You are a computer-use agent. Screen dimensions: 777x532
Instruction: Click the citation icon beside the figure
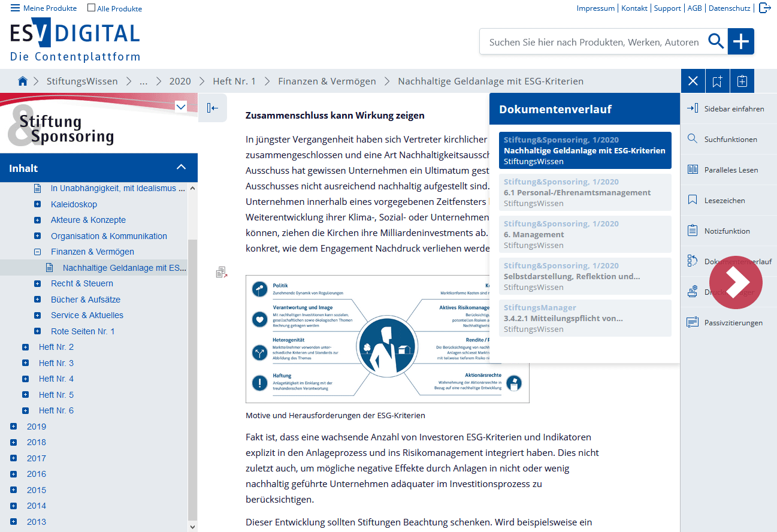click(222, 273)
